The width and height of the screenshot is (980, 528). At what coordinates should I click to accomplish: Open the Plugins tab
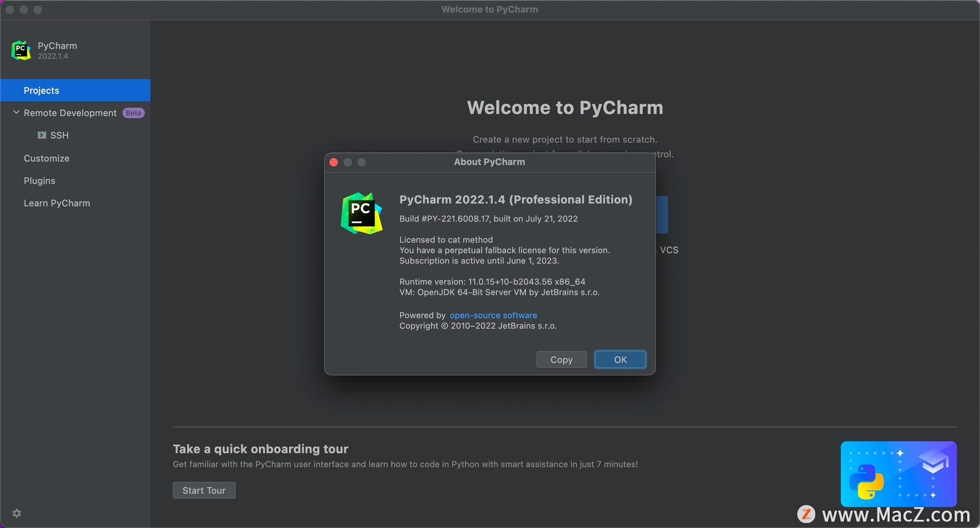pos(39,181)
